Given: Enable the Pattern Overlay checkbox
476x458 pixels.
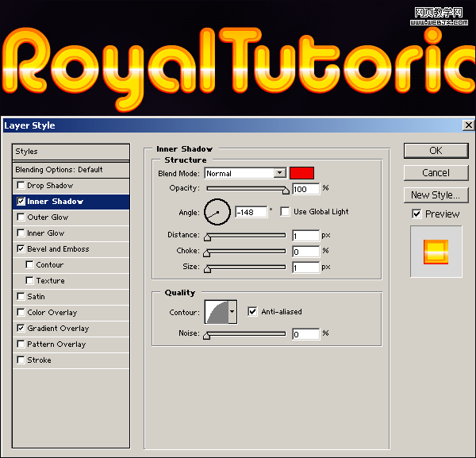Looking at the screenshot, I should [x=21, y=344].
